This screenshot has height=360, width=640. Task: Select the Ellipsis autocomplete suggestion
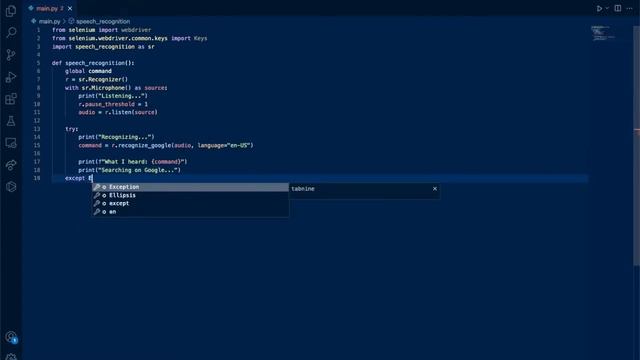190,195
